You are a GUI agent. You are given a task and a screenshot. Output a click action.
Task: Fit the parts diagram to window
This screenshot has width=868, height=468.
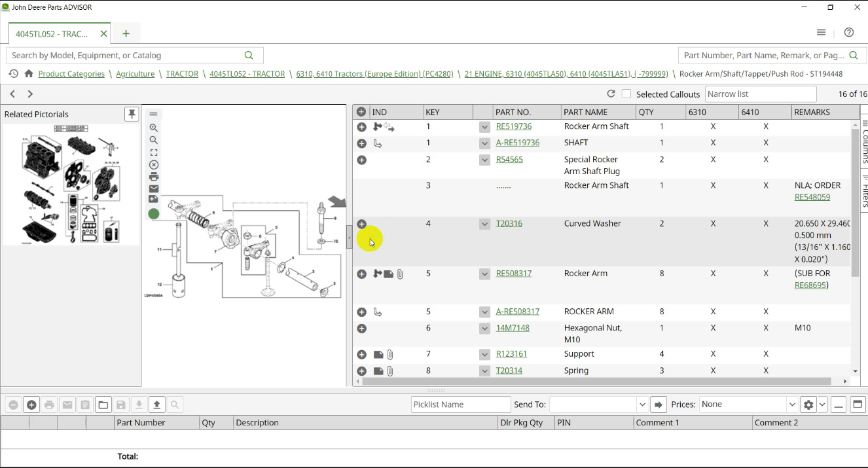tap(154, 153)
